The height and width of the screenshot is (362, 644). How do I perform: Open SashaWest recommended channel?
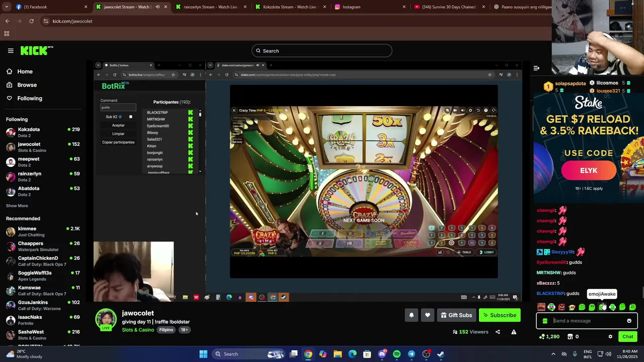coord(43,335)
